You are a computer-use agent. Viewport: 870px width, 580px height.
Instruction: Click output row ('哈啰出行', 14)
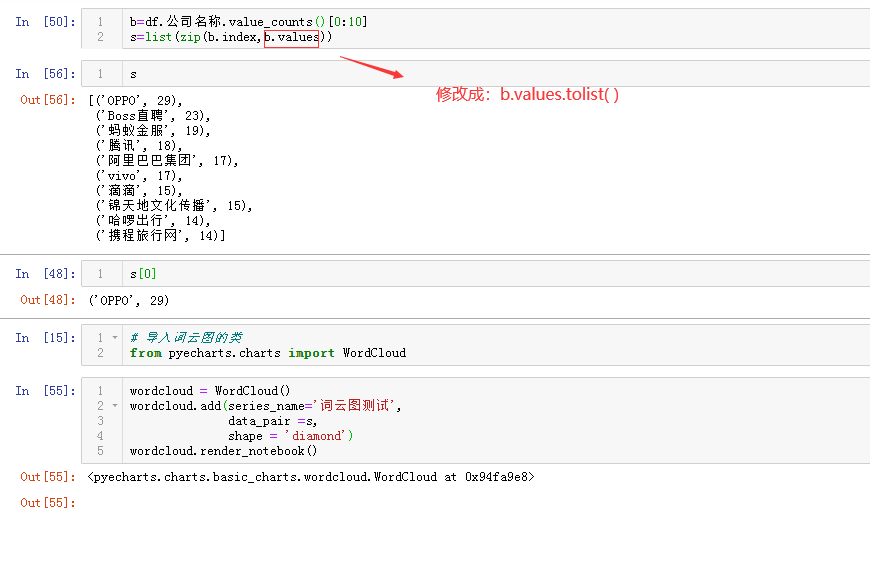pos(153,220)
